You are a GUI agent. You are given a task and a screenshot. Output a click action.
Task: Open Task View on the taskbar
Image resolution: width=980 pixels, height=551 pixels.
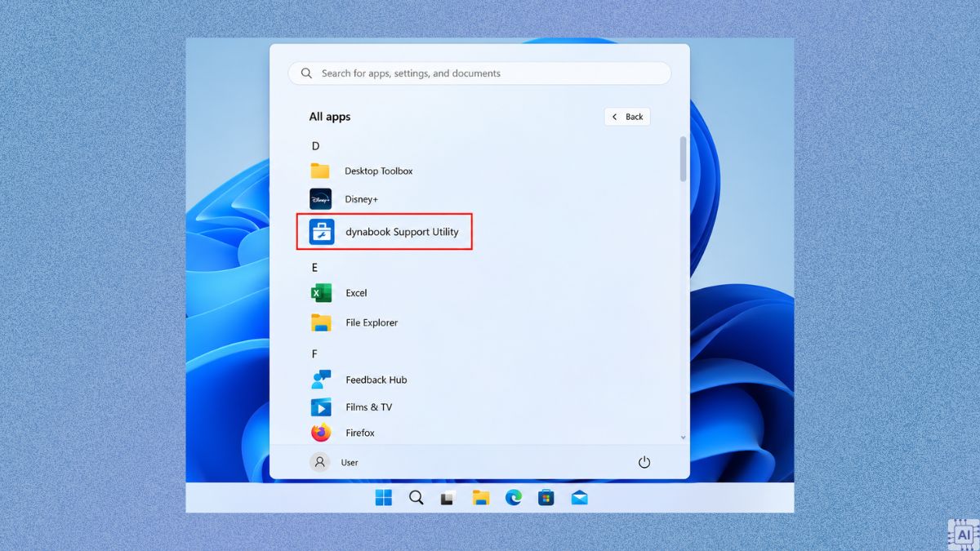pyautogui.click(x=448, y=498)
